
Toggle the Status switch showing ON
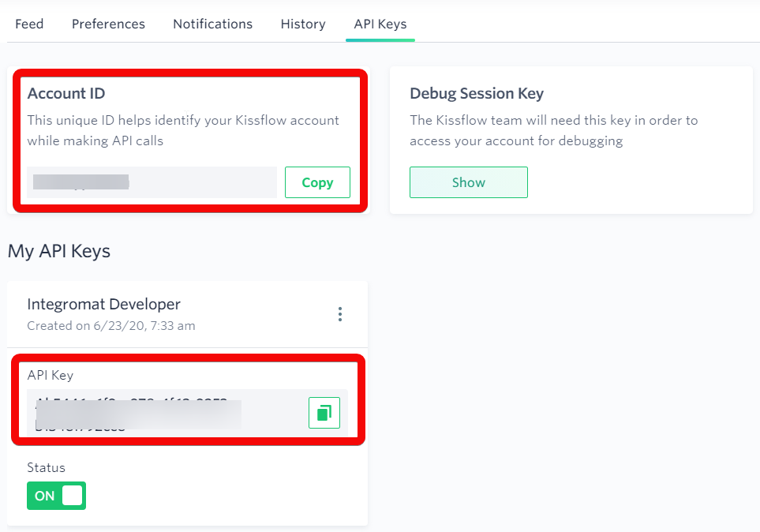click(x=56, y=496)
